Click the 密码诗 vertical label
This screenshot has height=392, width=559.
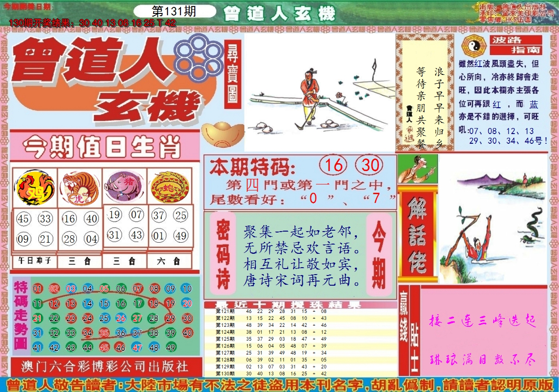(224, 254)
